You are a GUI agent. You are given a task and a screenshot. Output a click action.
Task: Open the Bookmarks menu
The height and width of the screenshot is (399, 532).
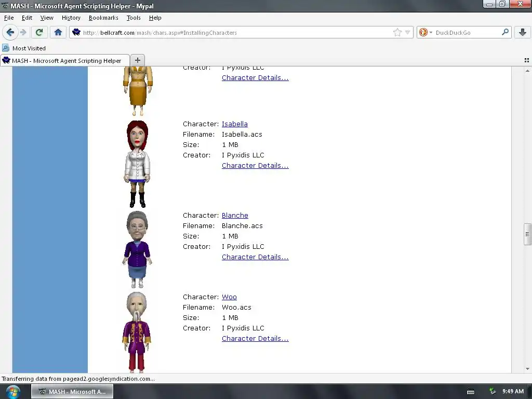(x=103, y=18)
